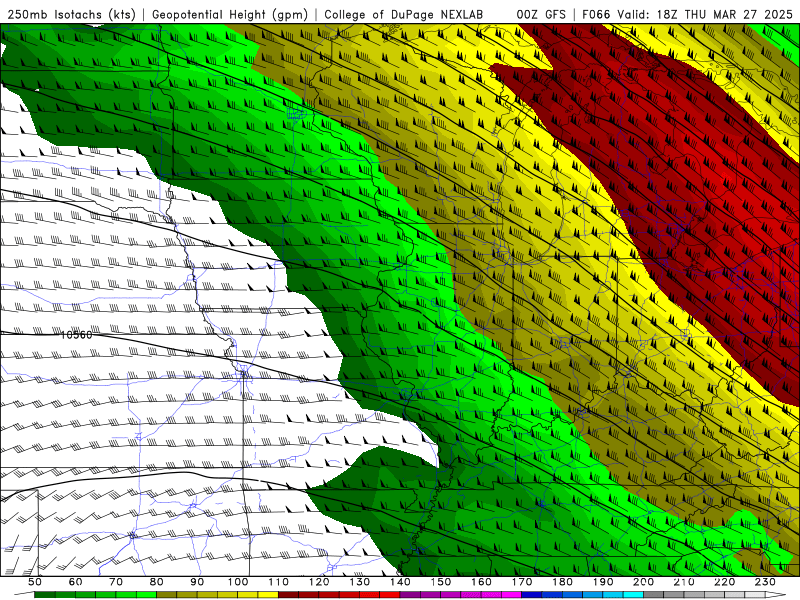Click the legend value "210"

(x=684, y=582)
